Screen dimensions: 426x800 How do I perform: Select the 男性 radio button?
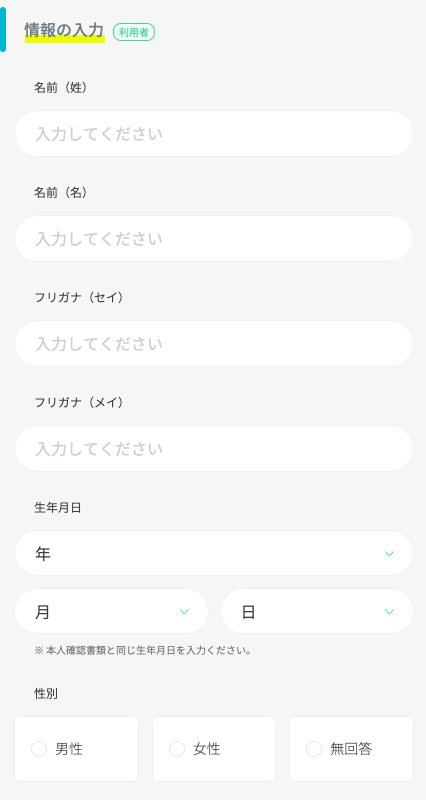(x=39, y=749)
